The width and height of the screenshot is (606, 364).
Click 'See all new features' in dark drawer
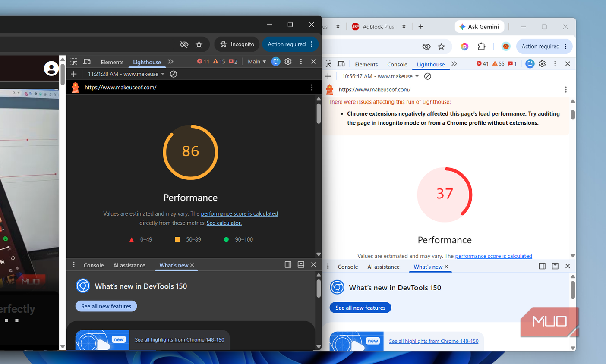(106, 306)
